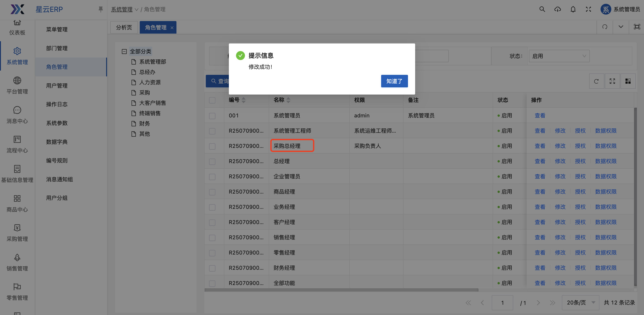Switch to the 分析页 tab
The height and width of the screenshot is (315, 644).
click(124, 27)
